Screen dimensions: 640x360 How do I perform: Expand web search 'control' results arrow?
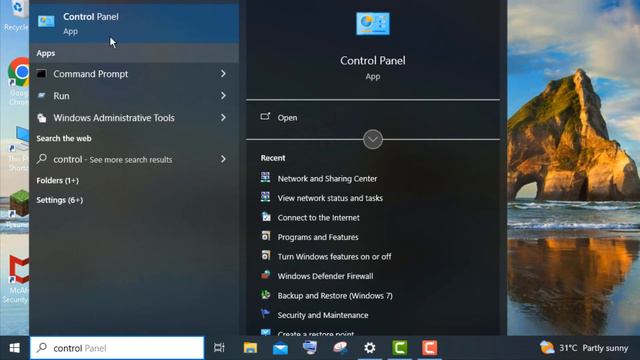point(223,159)
